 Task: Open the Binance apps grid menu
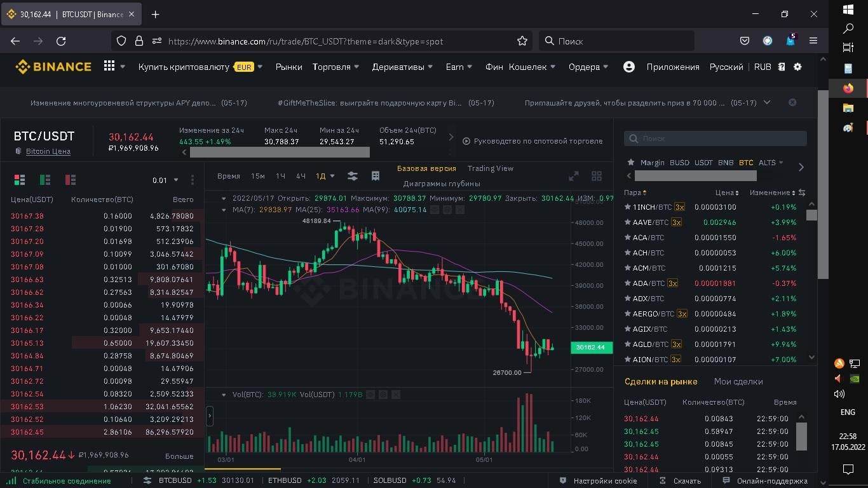(x=109, y=66)
